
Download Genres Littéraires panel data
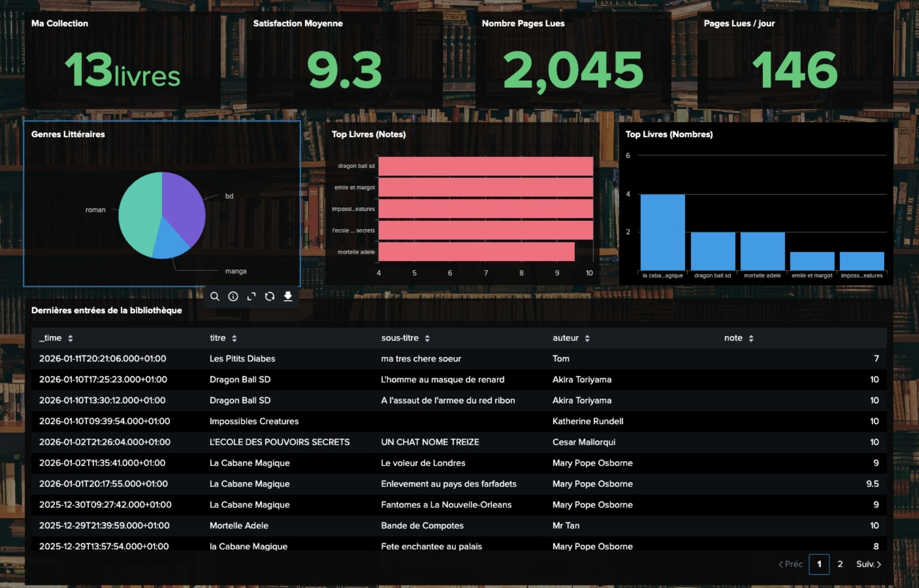pyautogui.click(x=288, y=297)
